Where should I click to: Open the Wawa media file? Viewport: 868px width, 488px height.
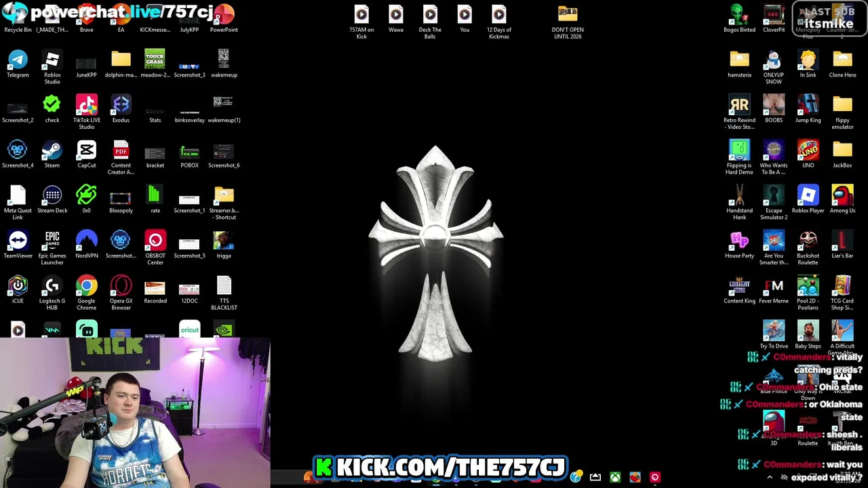(396, 19)
